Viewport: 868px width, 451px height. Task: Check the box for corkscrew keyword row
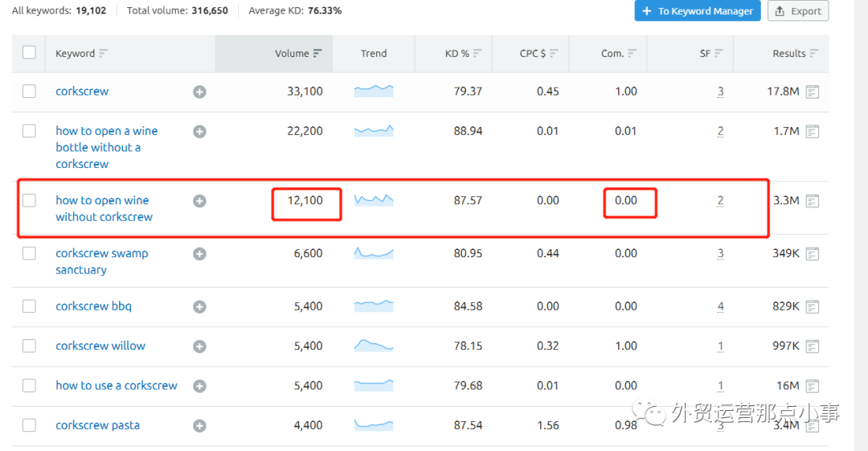29,92
